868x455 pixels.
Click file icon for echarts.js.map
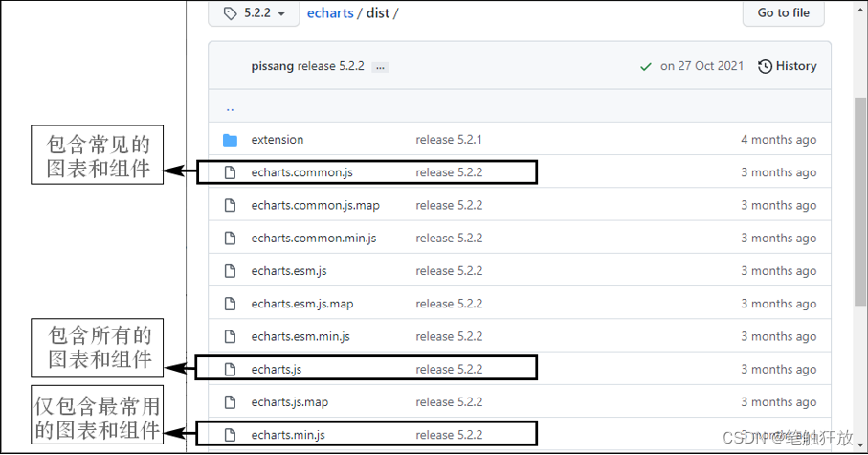pyautogui.click(x=230, y=401)
